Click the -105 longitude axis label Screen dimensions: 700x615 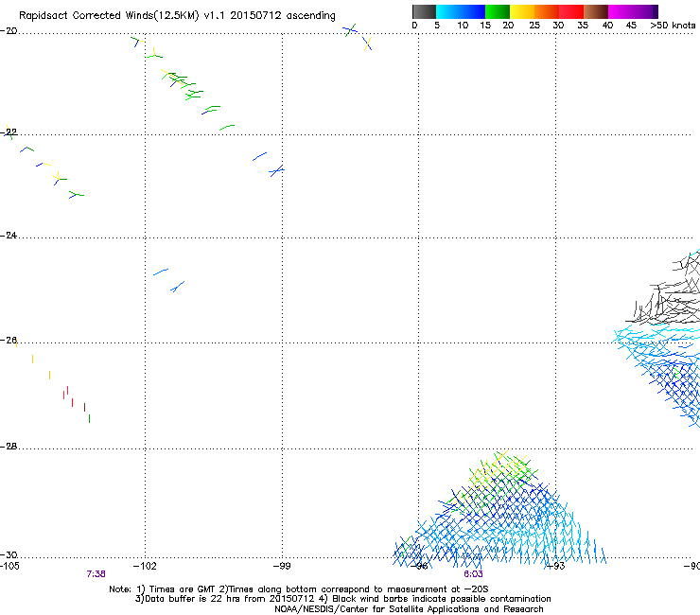[9, 567]
